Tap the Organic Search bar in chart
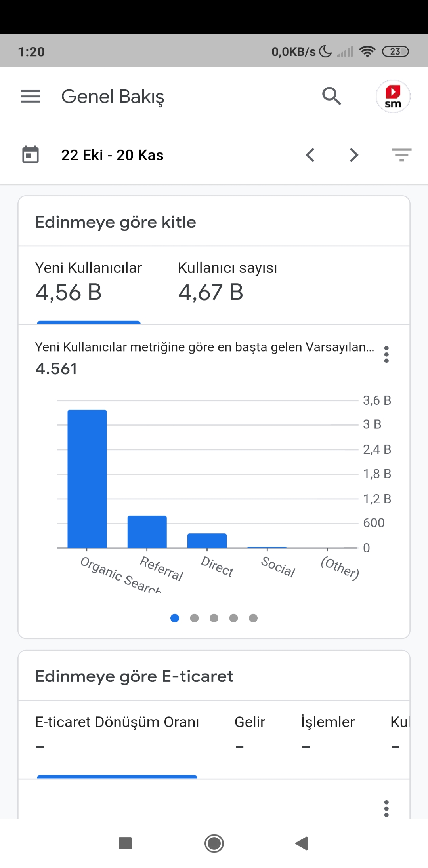 [87, 479]
